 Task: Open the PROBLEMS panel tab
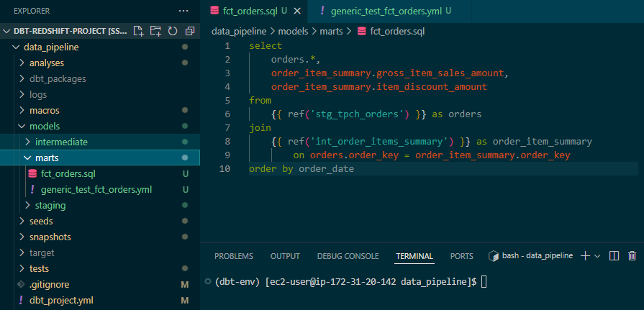click(x=234, y=256)
